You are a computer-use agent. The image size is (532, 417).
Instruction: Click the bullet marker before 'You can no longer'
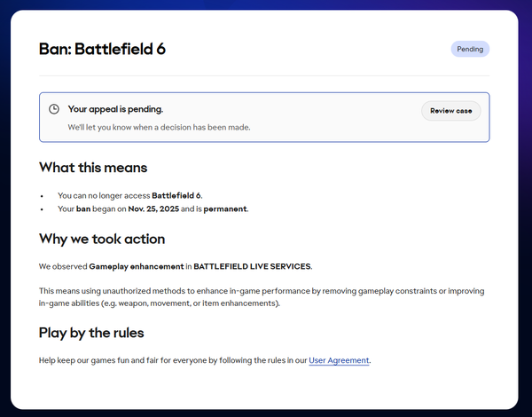42,195
